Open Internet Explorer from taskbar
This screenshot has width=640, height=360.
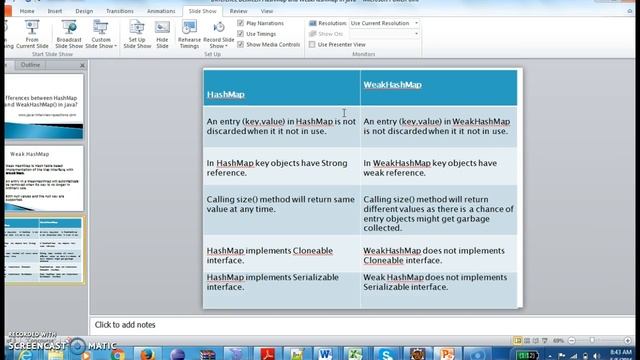[x=25, y=354]
